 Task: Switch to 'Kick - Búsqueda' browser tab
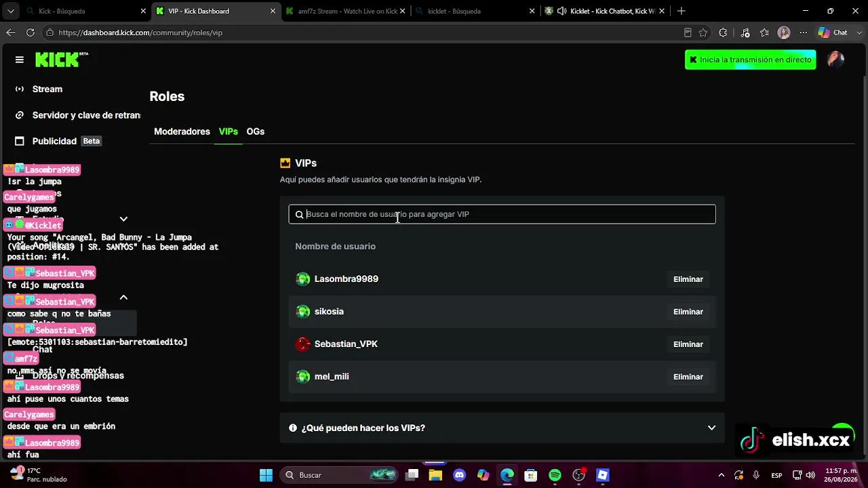click(x=85, y=11)
